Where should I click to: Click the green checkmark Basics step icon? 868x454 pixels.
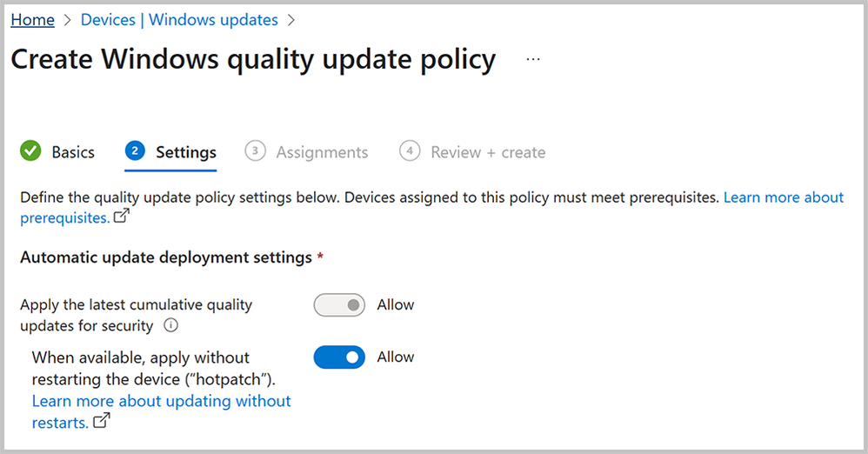(30, 151)
